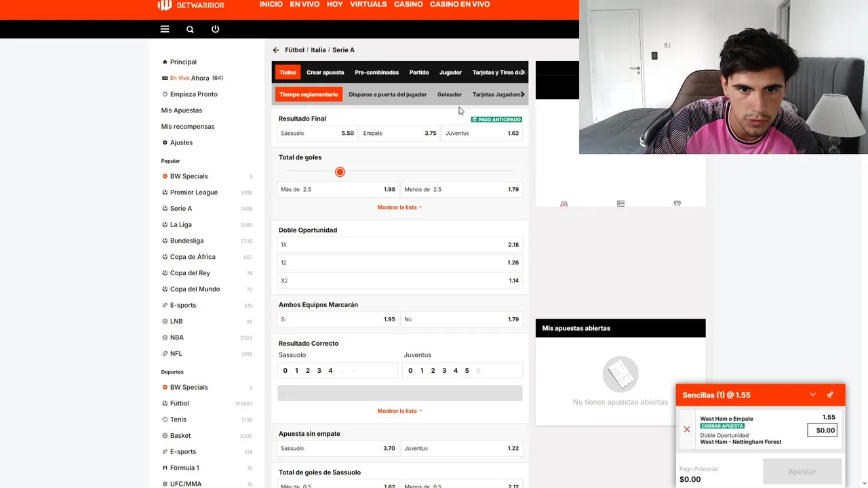The height and width of the screenshot is (488, 868).
Task: Select Goleador filter
Action: [x=450, y=95]
